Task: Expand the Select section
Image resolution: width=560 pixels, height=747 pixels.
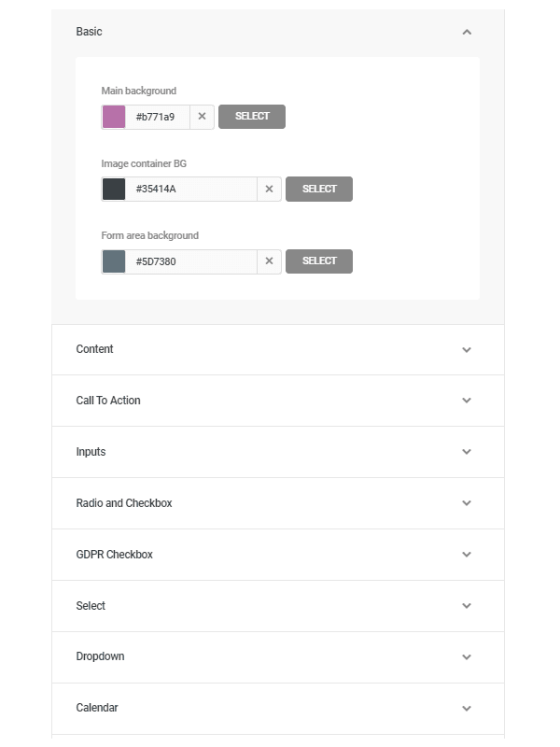Action: 467,606
